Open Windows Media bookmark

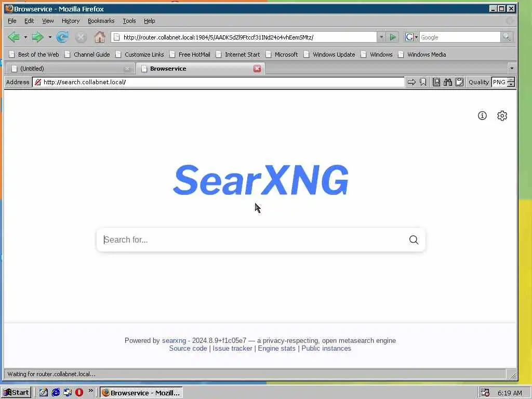click(422, 54)
